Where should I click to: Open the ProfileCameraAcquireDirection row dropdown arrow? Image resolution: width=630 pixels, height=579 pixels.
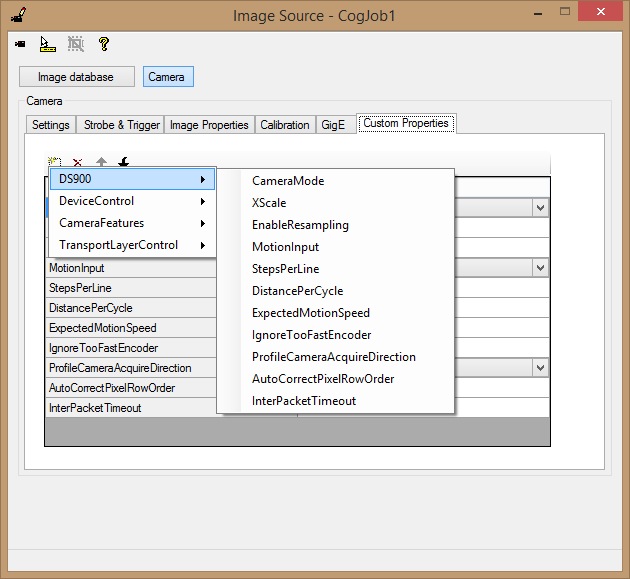click(540, 368)
